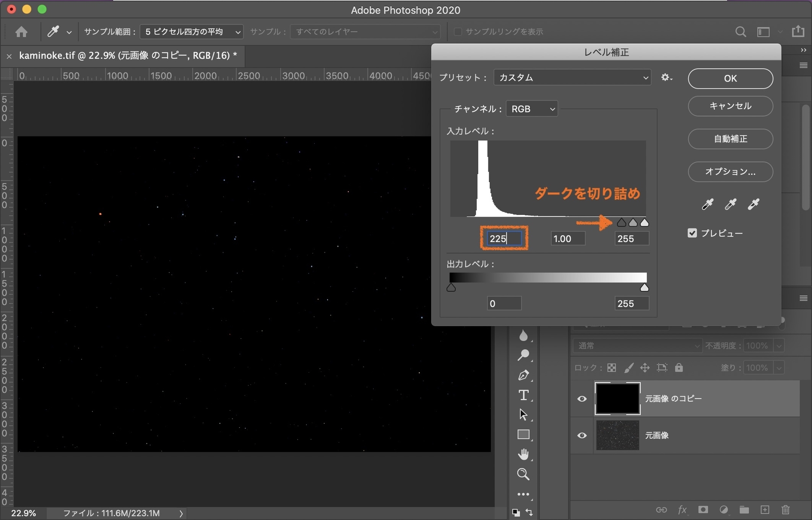Screen dimensions: 812x520
Task: Expand the status bar info arrow
Action: click(181, 513)
